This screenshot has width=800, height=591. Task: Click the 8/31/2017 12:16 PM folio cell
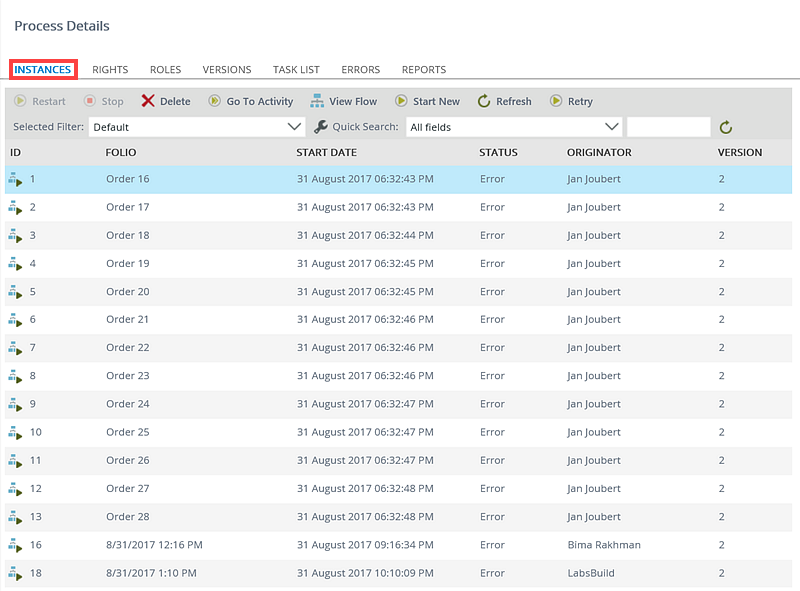154,545
